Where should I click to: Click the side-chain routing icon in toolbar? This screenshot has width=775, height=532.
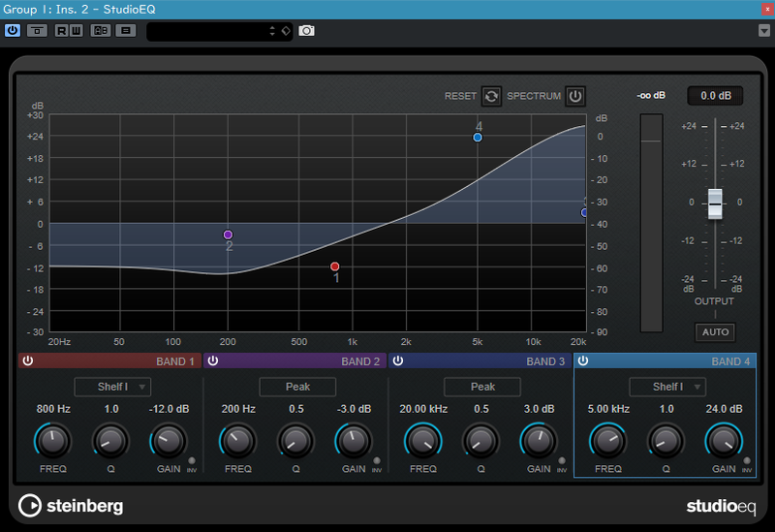pos(37,31)
